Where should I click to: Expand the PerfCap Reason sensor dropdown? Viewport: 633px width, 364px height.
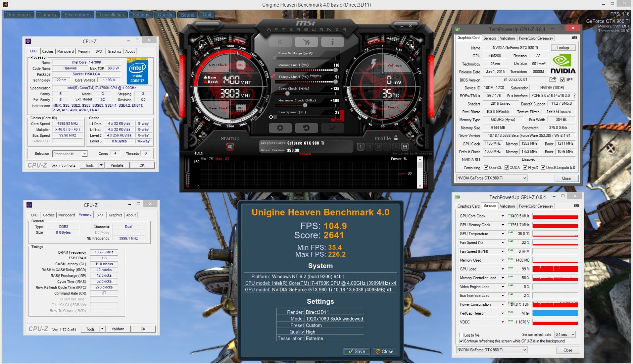(x=502, y=313)
